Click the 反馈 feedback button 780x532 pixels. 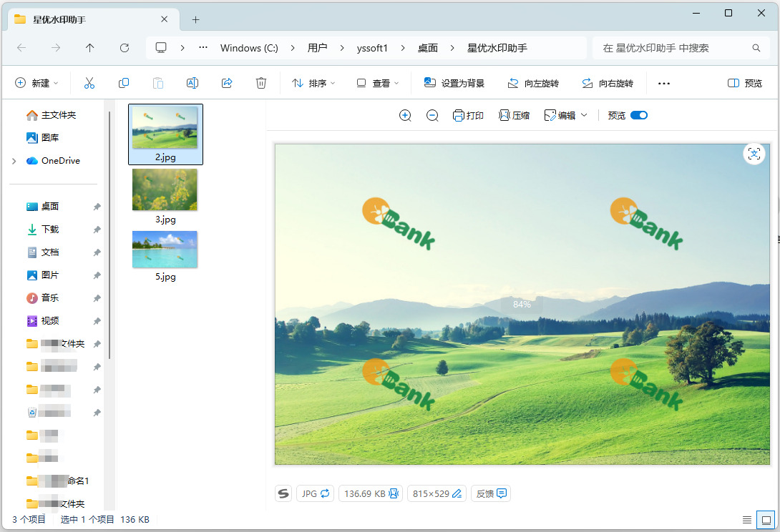[x=491, y=493]
